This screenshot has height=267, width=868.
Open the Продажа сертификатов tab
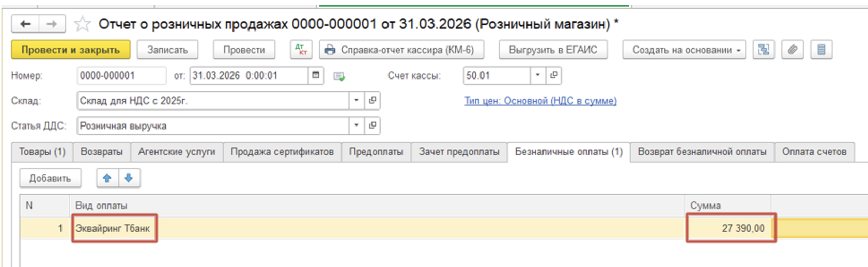tap(282, 152)
